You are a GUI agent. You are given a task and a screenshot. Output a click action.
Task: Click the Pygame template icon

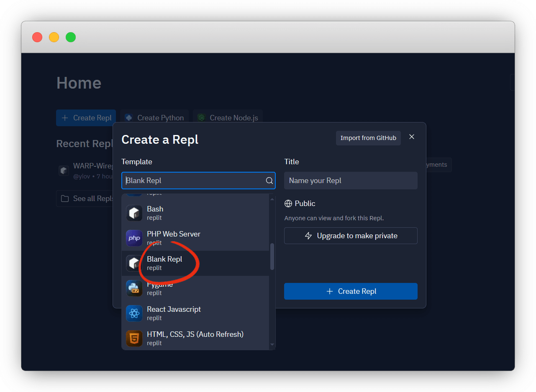click(x=134, y=288)
